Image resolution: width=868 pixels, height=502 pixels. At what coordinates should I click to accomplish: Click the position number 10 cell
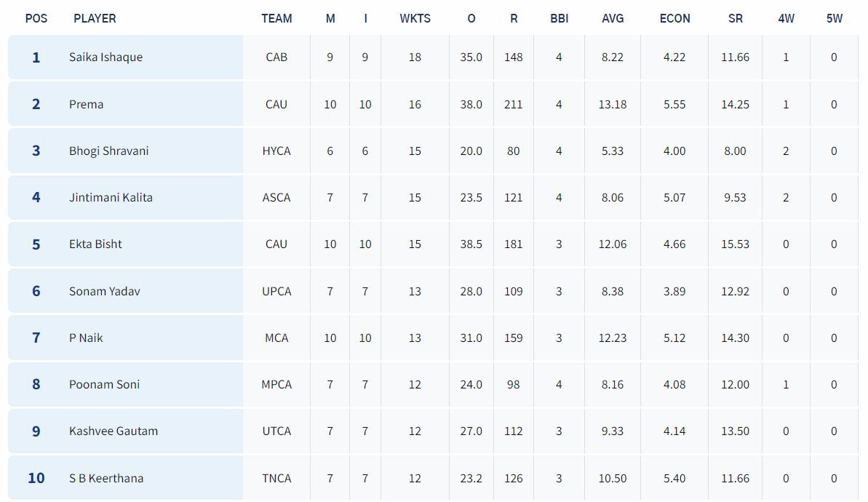[x=36, y=478]
